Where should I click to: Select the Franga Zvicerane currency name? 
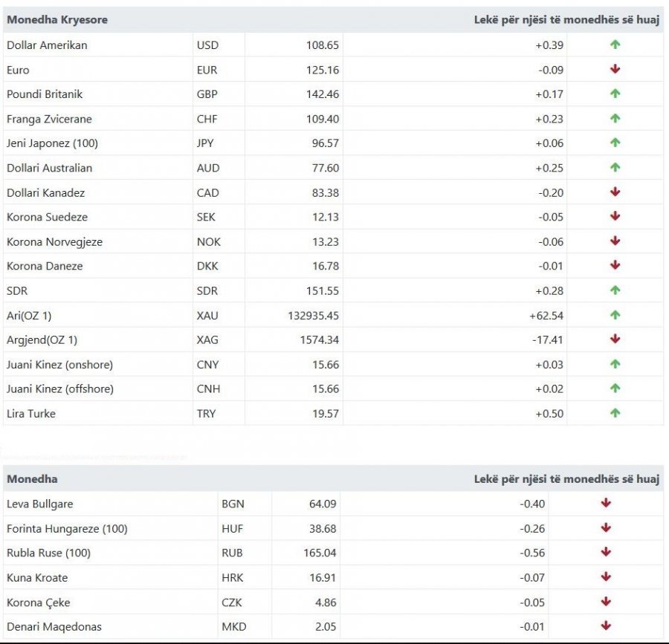[49, 119]
